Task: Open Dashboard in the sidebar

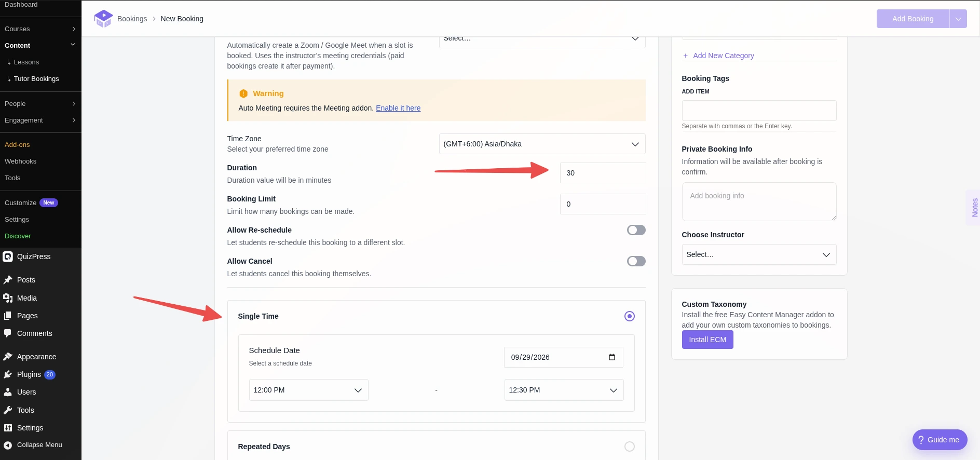Action: click(21, 5)
